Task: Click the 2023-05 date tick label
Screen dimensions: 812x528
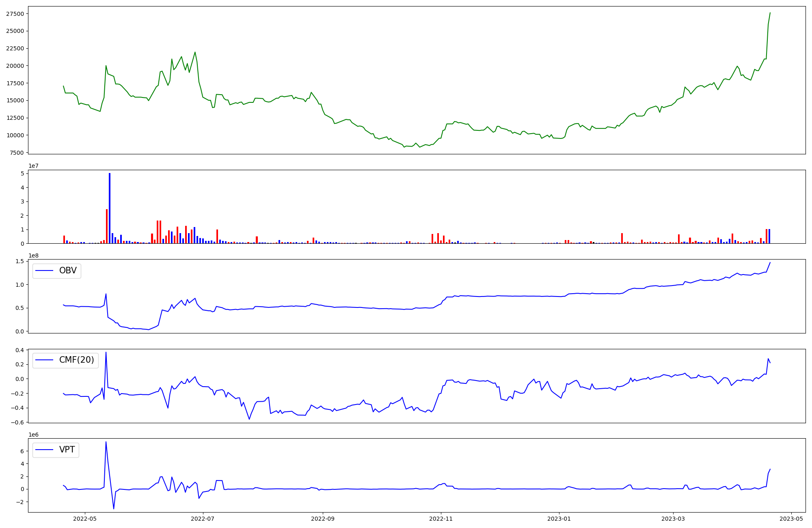Action: point(791,519)
